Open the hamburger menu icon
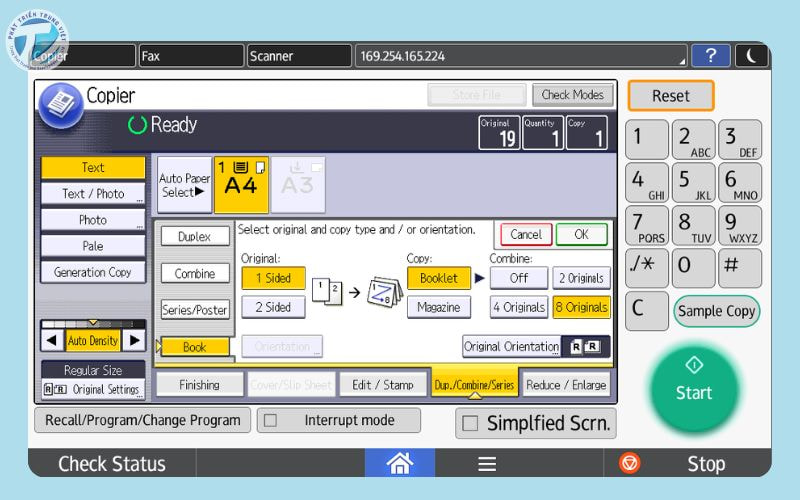Viewport: 800px width, 500px height. click(x=486, y=463)
